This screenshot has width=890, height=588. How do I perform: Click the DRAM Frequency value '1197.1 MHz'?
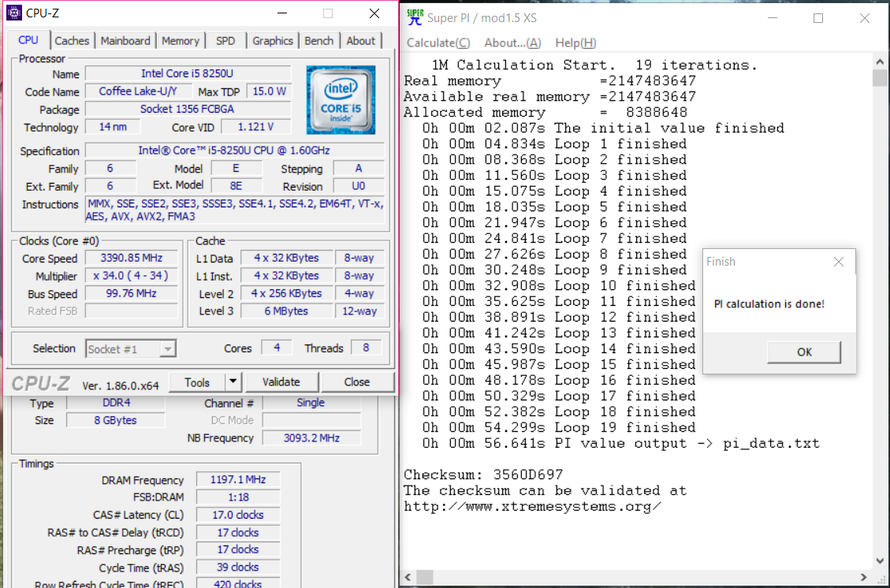pyautogui.click(x=238, y=479)
